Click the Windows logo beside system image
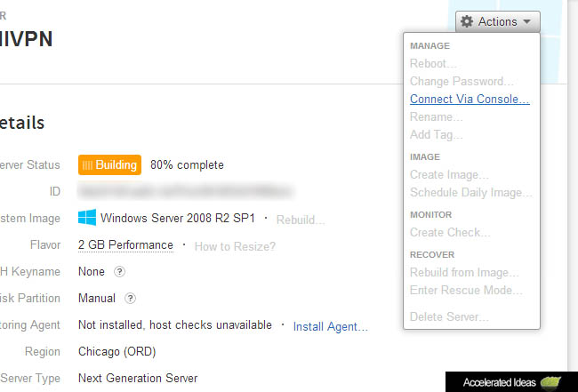 [87, 218]
